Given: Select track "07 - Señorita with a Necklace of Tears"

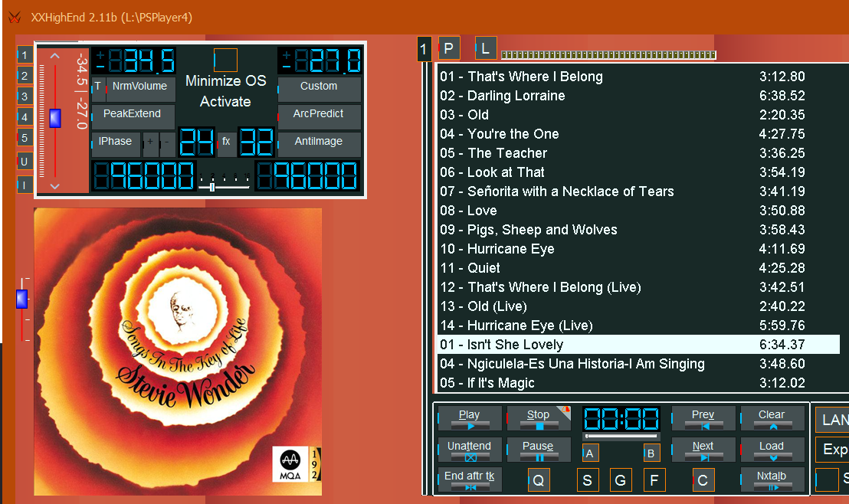Looking at the screenshot, I should coord(639,191).
